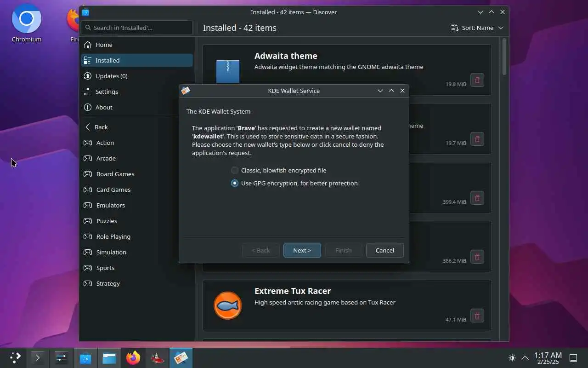The image size is (588, 368).
Task: Click Settings sliders icon in sidebar
Action: coord(88,92)
